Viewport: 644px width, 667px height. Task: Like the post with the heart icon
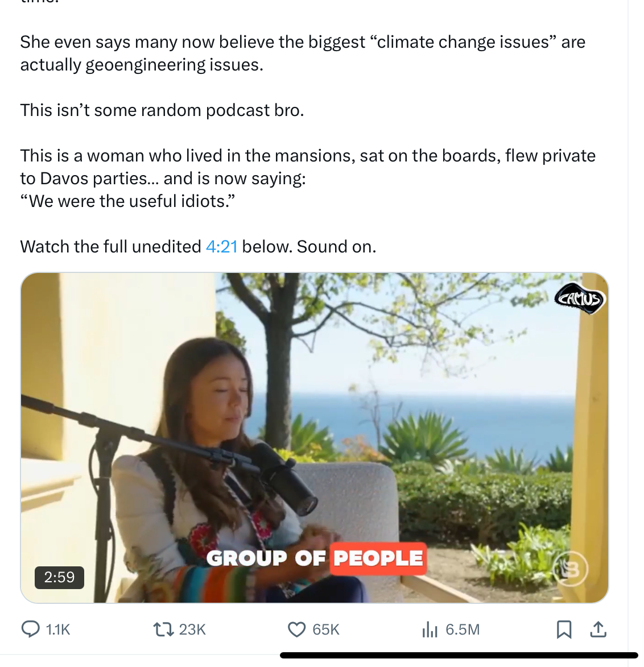pyautogui.click(x=296, y=629)
